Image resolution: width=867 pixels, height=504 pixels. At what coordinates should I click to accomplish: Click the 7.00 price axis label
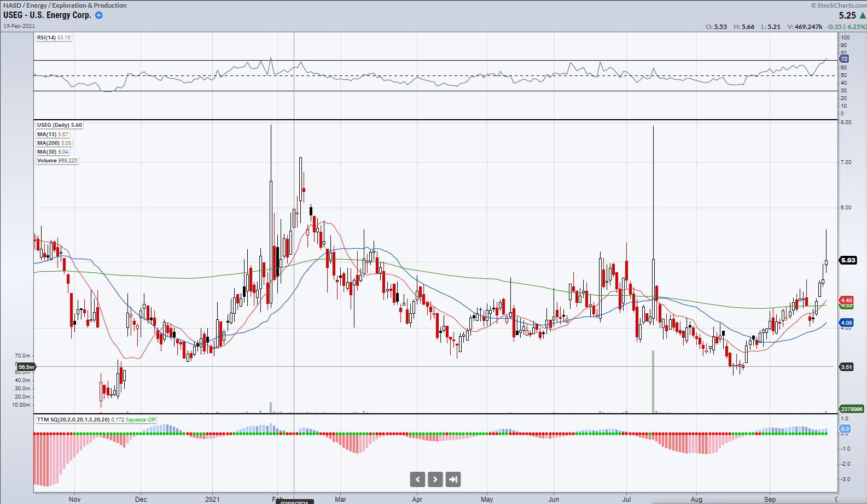846,162
